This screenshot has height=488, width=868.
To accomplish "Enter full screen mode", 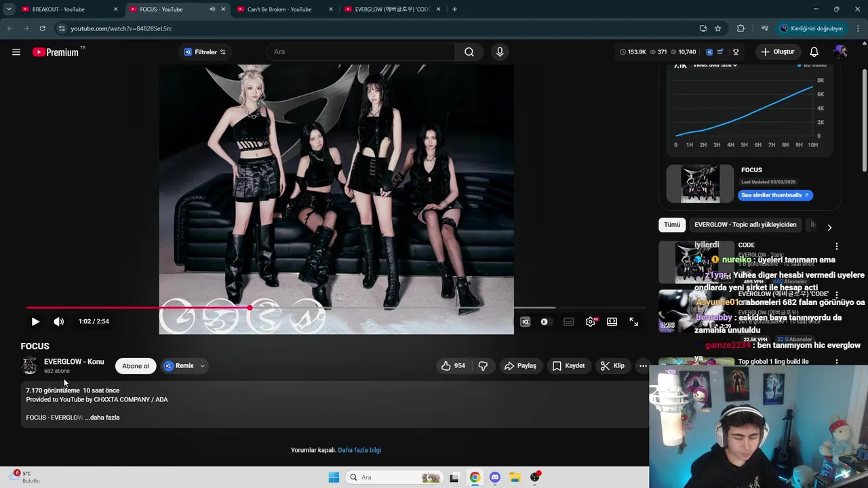I will [x=633, y=322].
